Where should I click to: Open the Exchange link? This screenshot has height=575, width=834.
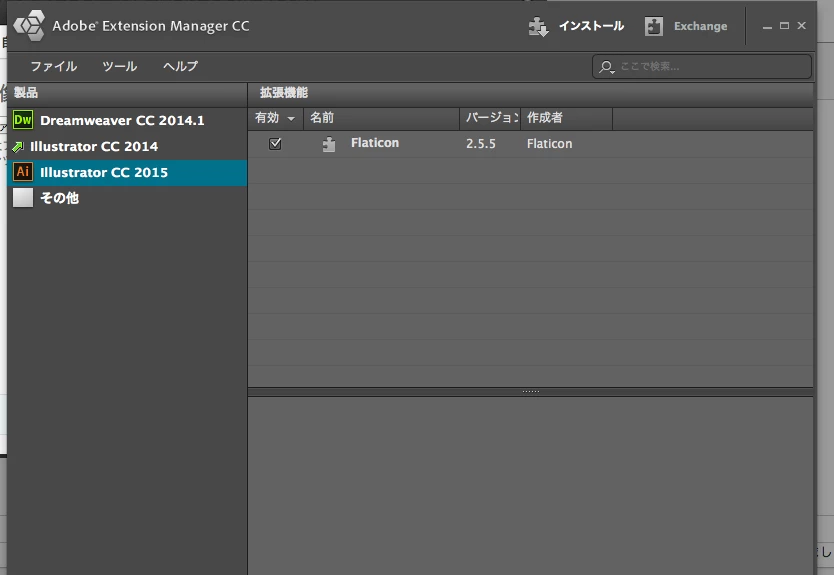tap(700, 26)
